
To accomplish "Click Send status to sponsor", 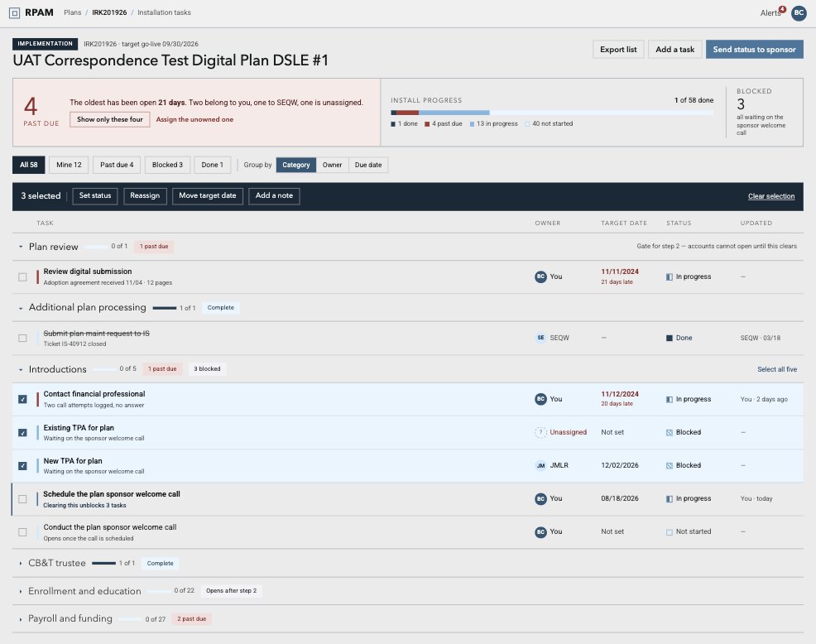I will click(754, 50).
